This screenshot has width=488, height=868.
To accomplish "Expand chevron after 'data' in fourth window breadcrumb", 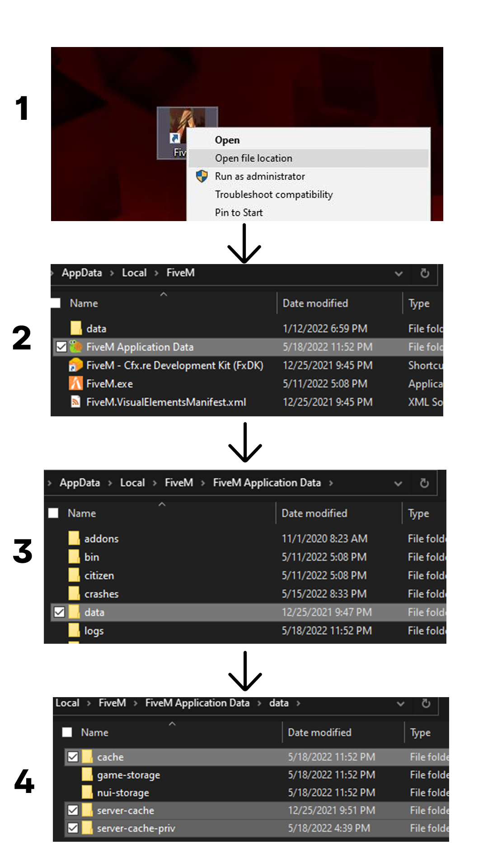I will pyautogui.click(x=298, y=703).
